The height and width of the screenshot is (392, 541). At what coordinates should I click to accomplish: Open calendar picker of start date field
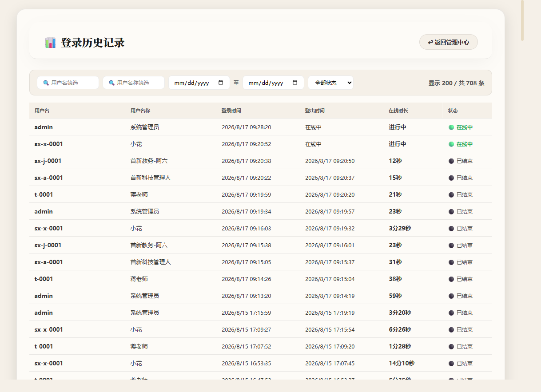(x=221, y=83)
